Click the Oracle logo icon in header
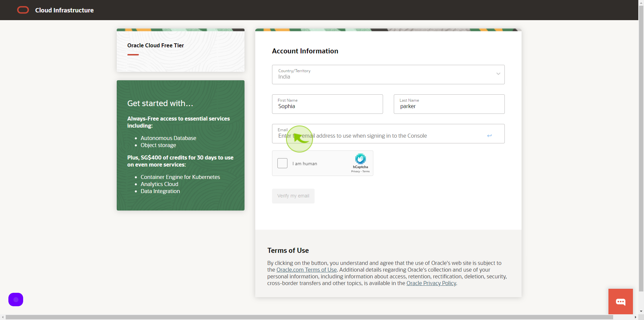Viewport: 644px width, 320px height. pyautogui.click(x=23, y=10)
